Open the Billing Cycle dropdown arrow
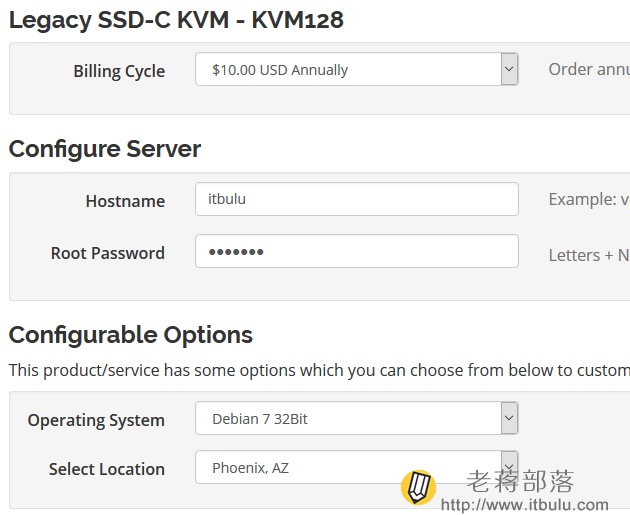The image size is (630, 515). click(x=509, y=70)
